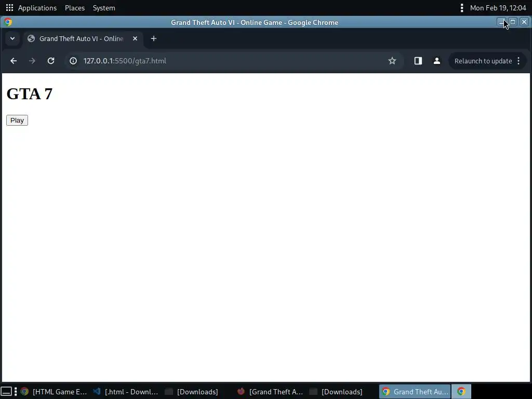Click the last Chrome icon in taskbar
The height and width of the screenshot is (399, 532).
click(461, 392)
